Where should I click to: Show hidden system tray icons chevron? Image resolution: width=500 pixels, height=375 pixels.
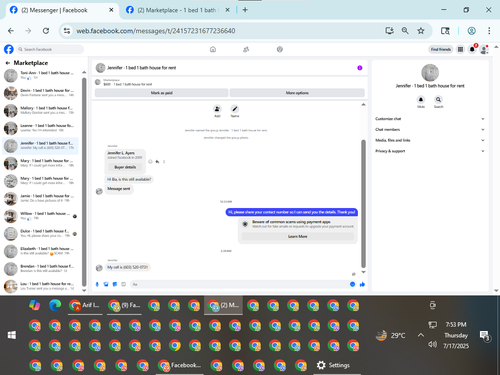[421, 335]
